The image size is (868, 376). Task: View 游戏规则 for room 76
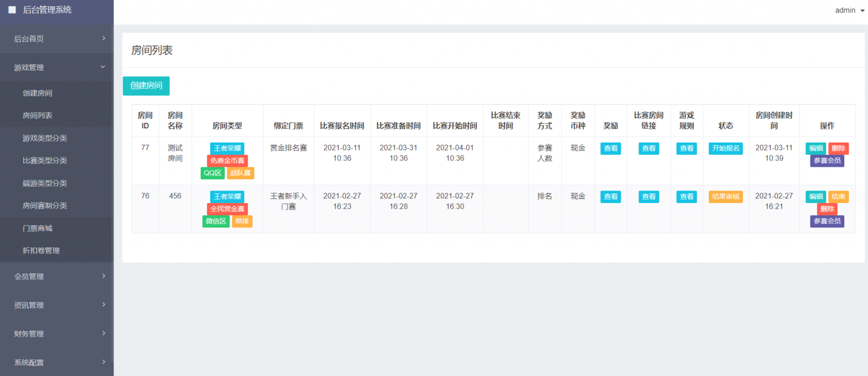point(687,197)
